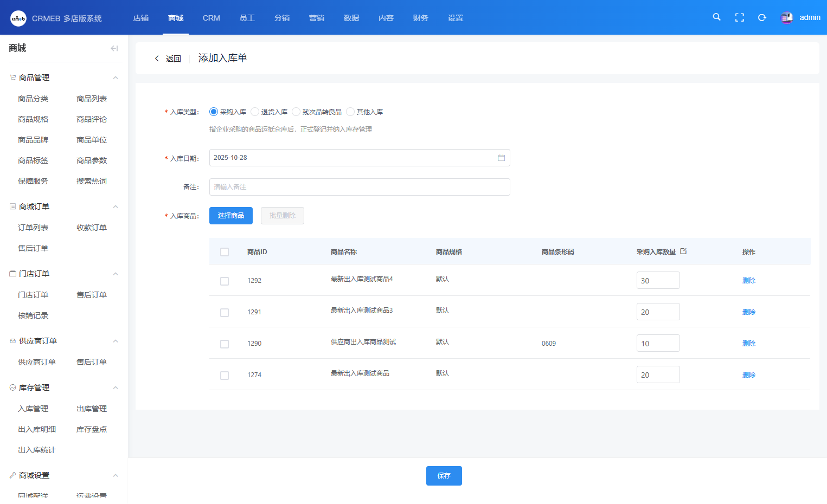
Task: Click the refresh page icon
Action: [x=762, y=17]
